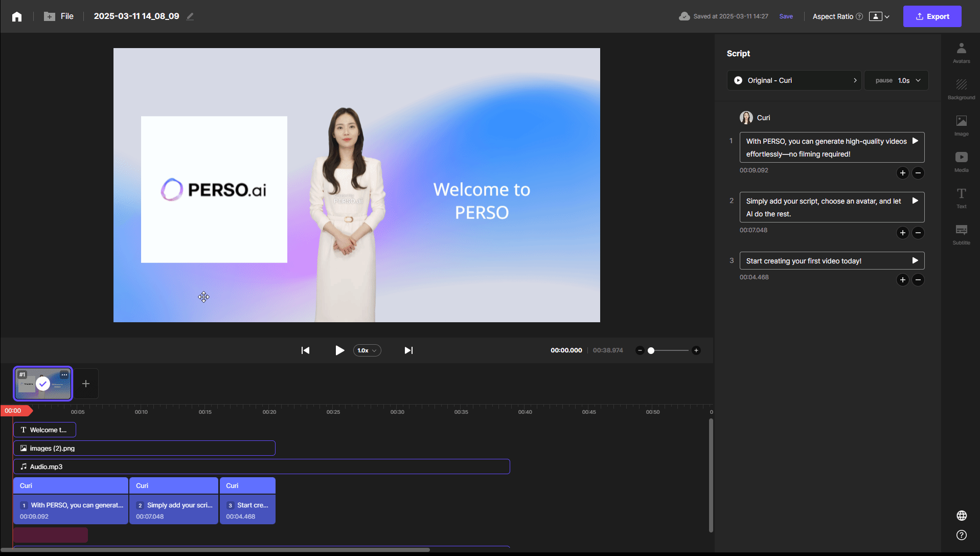
Task: Click the 00:20 ruler mark
Action: (x=269, y=412)
